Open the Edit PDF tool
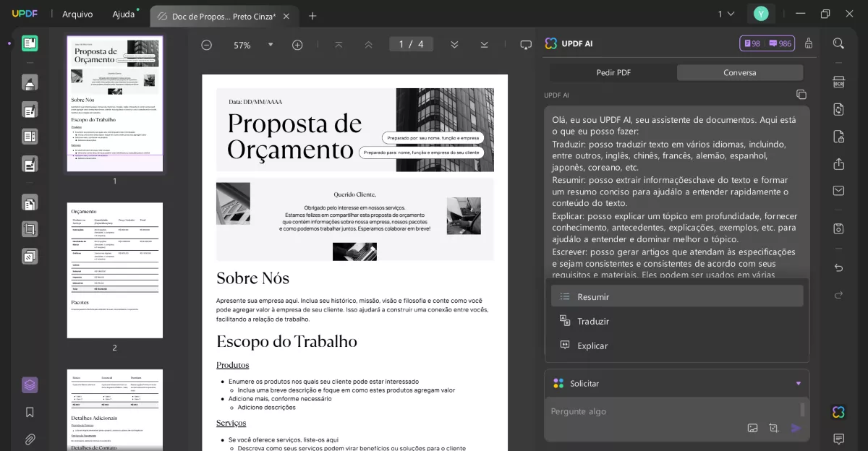 pyautogui.click(x=30, y=110)
